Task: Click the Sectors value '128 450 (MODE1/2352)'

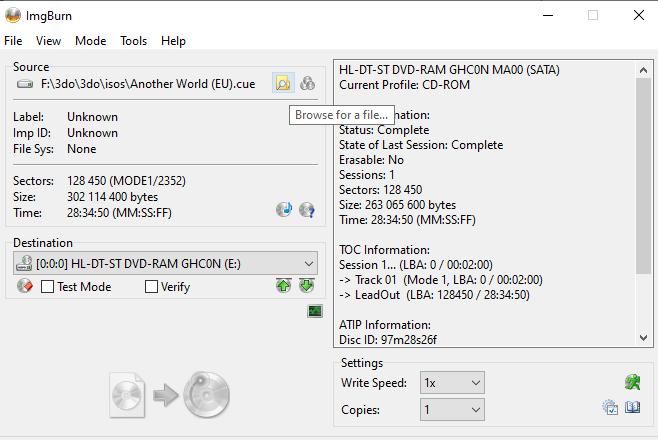Action: point(126,181)
